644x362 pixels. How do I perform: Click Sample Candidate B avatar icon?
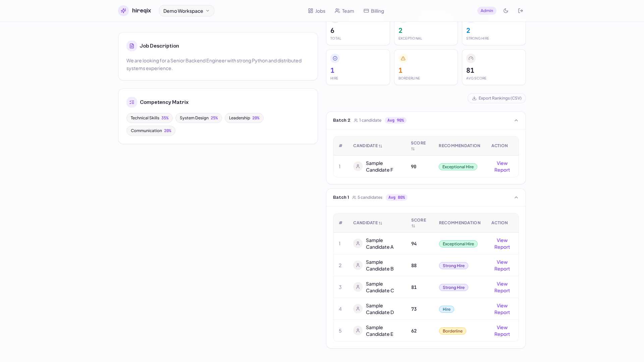pyautogui.click(x=358, y=265)
